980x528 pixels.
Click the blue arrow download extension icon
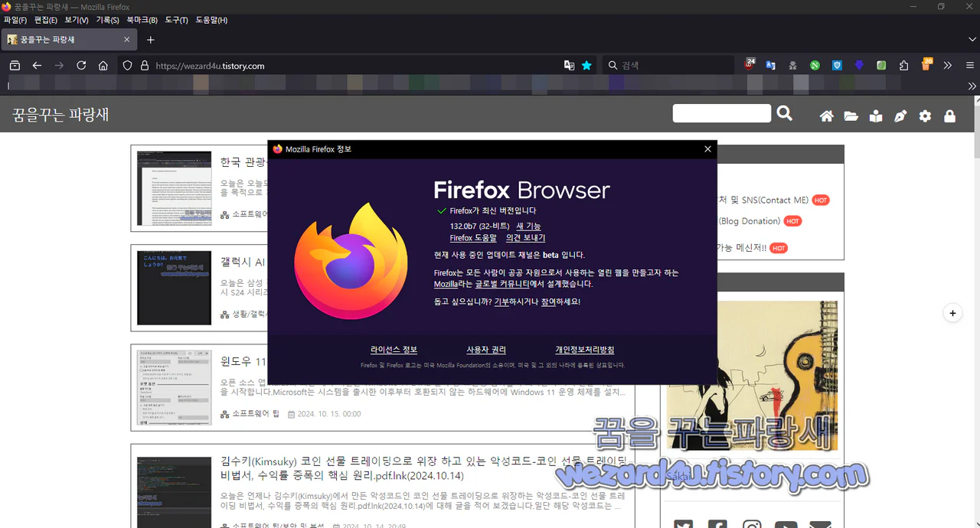(859, 65)
